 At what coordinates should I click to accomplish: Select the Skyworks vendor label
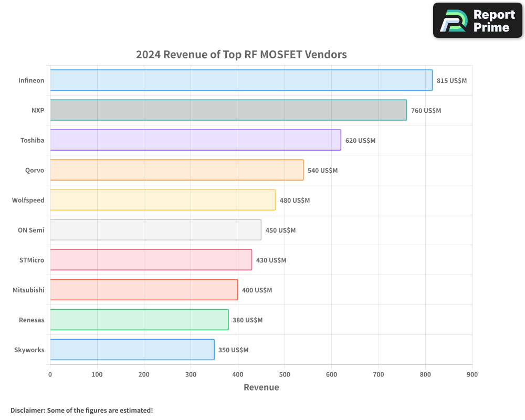tap(29, 350)
